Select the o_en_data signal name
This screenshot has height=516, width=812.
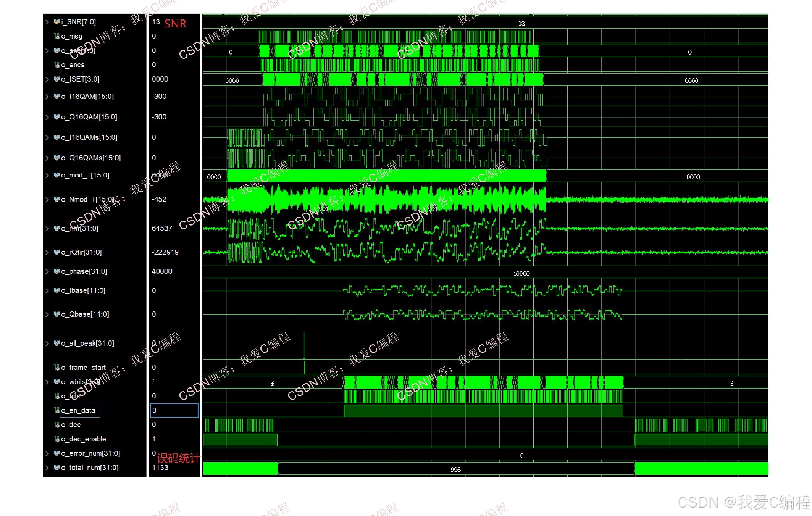click(78, 411)
